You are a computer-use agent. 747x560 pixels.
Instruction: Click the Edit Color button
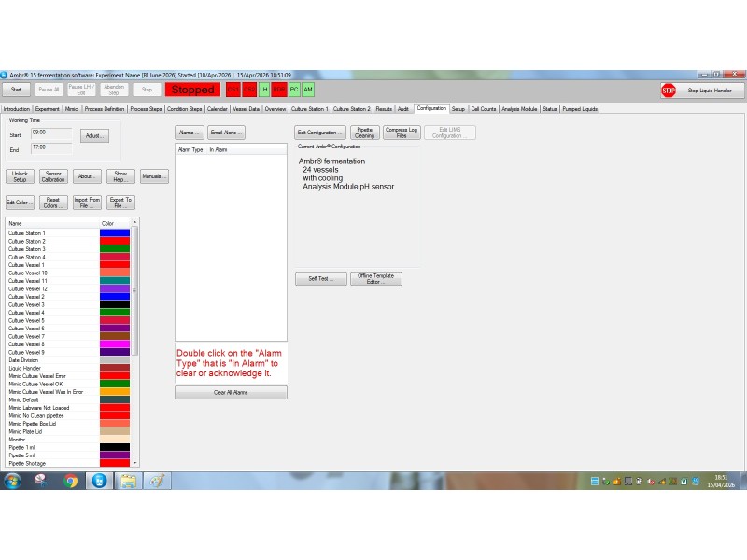coord(20,203)
